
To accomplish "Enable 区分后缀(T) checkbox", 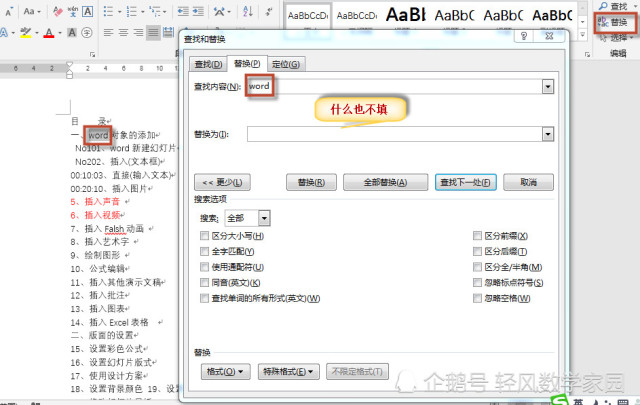I will [477, 251].
